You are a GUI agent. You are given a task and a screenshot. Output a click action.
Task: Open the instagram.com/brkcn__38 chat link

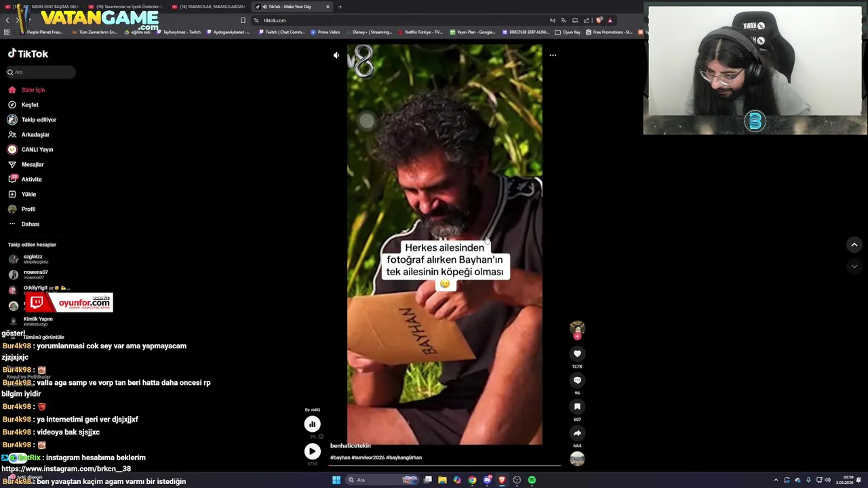(x=66, y=469)
